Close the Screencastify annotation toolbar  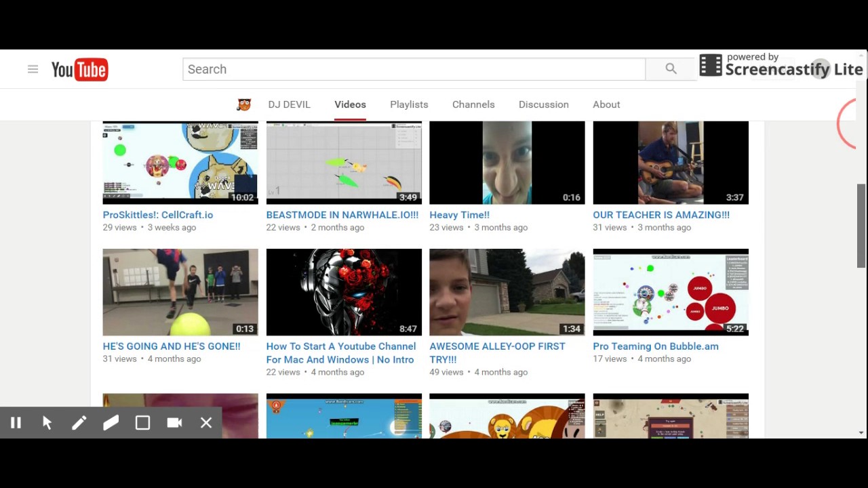click(x=206, y=423)
